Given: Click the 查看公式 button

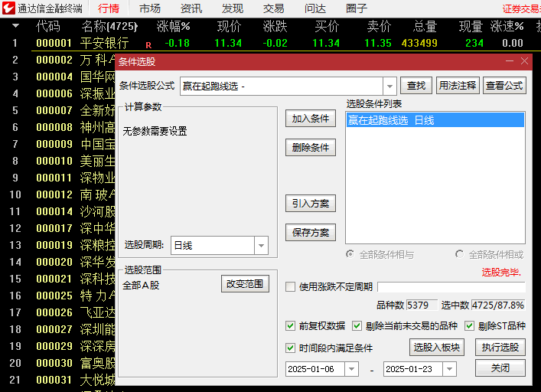Looking at the screenshot, I should click(504, 86).
